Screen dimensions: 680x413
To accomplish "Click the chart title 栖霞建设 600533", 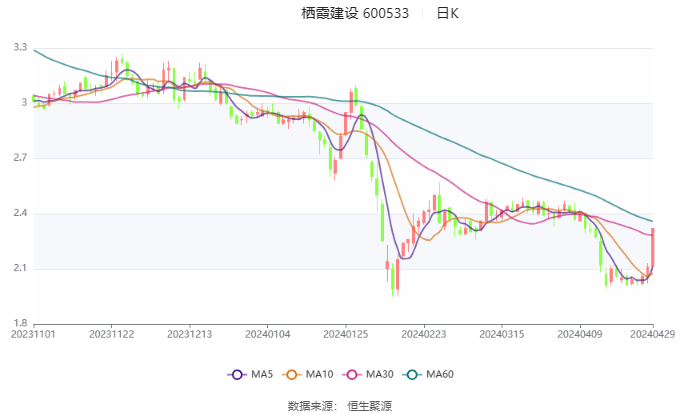I will click(355, 13).
